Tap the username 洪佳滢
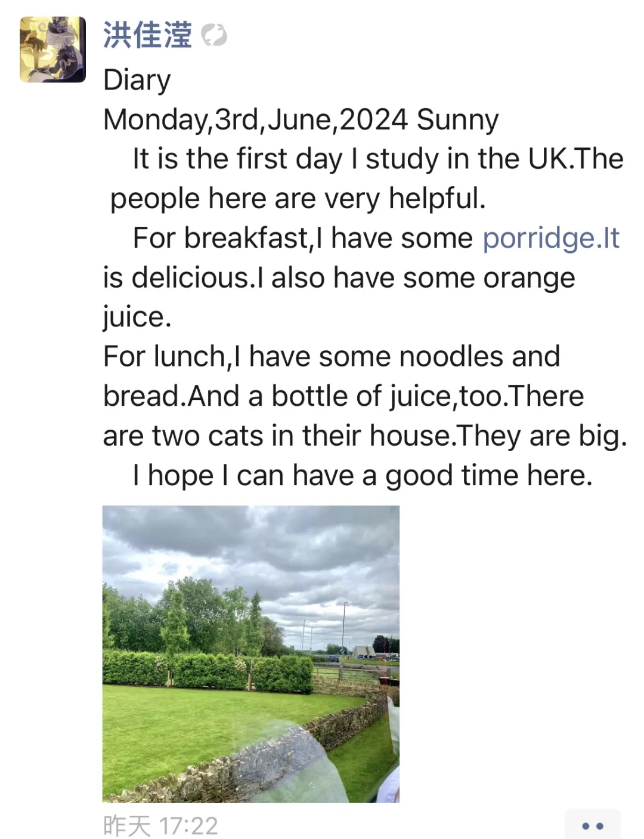Viewport: 644px width, 839px height. pos(147,35)
